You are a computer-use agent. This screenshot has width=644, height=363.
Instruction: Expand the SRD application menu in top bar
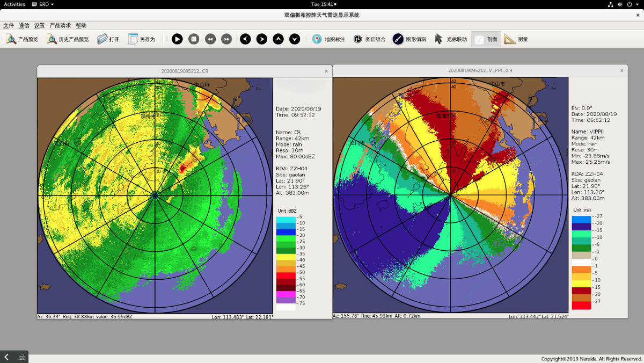tap(43, 4)
